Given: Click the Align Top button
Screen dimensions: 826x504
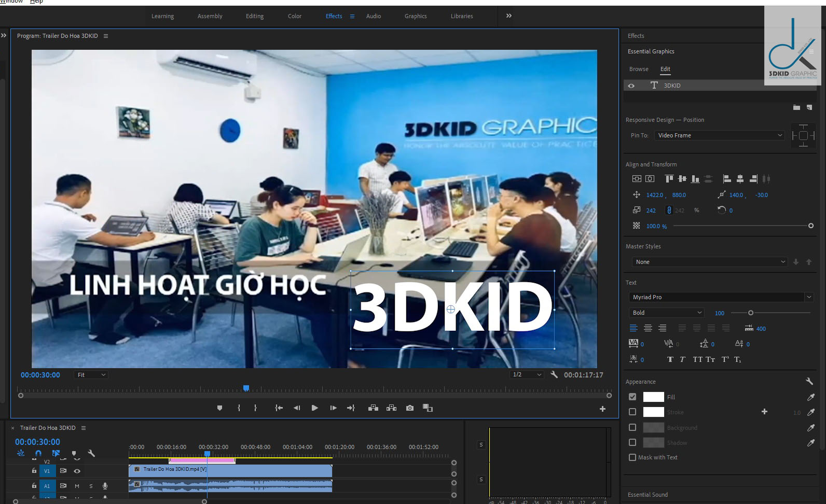Looking at the screenshot, I should tap(669, 179).
